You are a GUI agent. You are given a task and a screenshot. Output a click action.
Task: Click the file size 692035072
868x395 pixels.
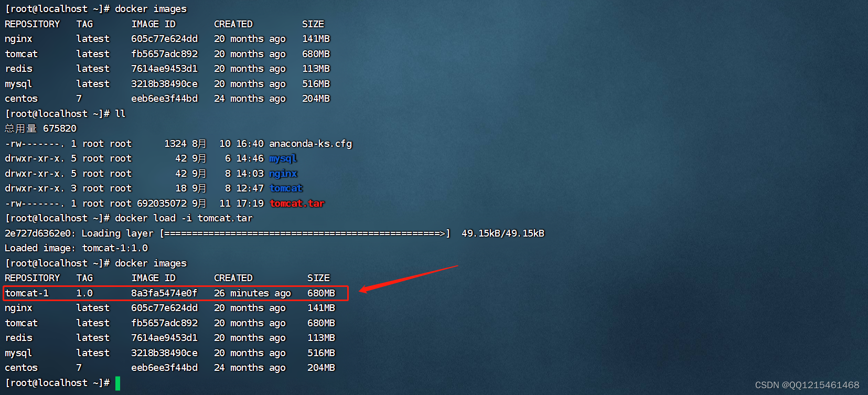(x=162, y=204)
